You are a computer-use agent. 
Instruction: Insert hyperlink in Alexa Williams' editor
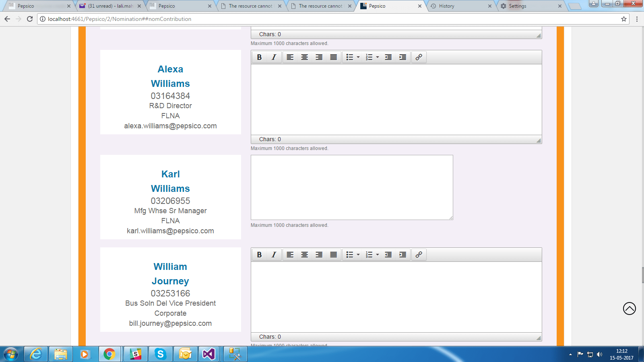pos(419,57)
